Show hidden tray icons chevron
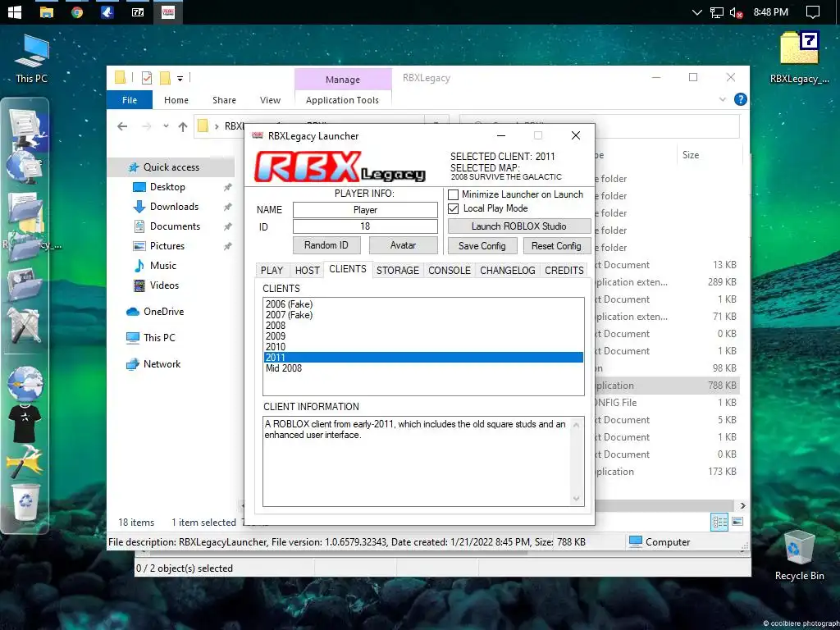This screenshot has height=630, width=840. click(696, 12)
